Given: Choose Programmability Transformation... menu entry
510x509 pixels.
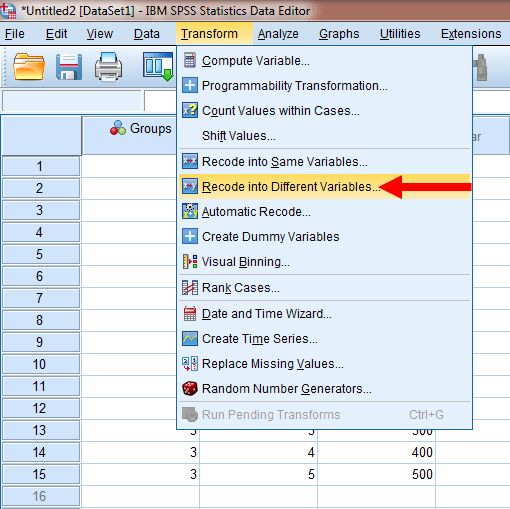Looking at the screenshot, I should 324,85.
